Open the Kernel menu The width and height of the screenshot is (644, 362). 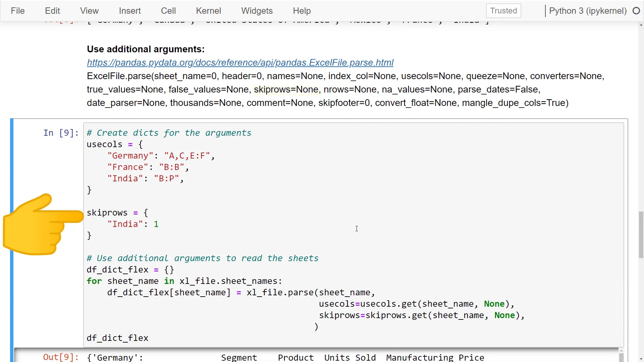(208, 11)
